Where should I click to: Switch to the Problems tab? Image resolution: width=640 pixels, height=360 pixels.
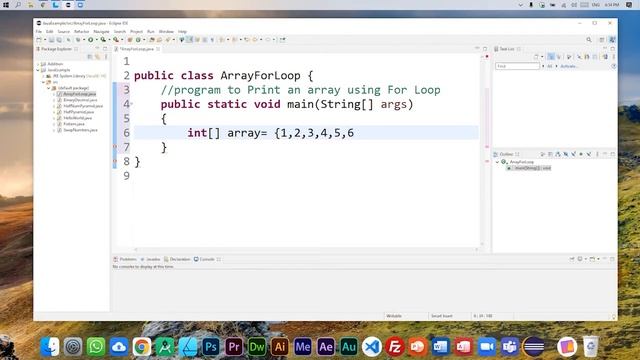pos(125,259)
